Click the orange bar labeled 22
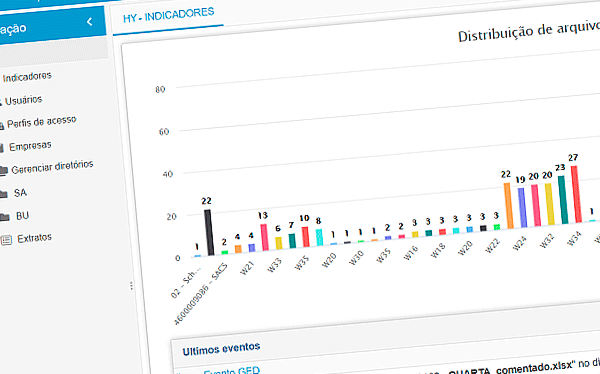The width and height of the screenshot is (600, 374). (509, 206)
